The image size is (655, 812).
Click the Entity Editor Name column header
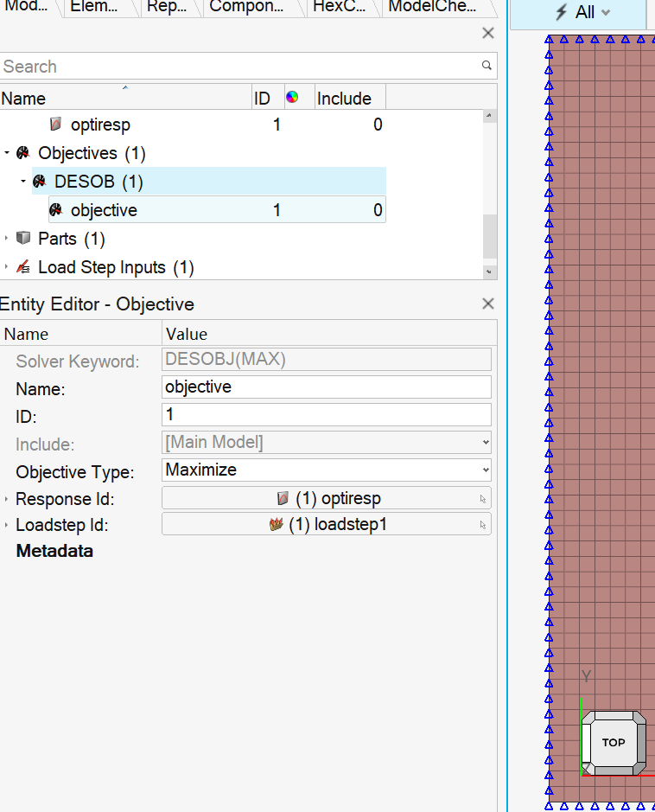tap(80, 334)
